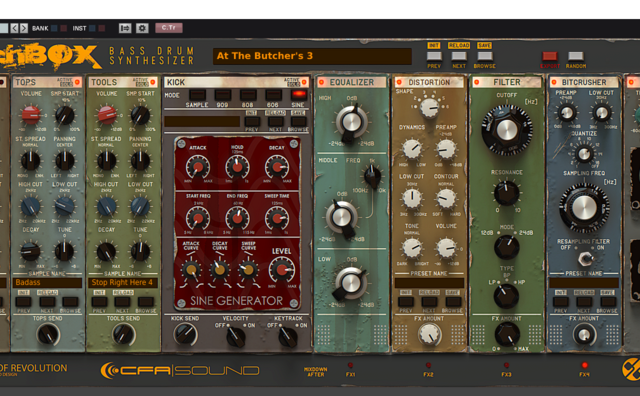Toggle the Equalizer module active LED

tap(322, 82)
